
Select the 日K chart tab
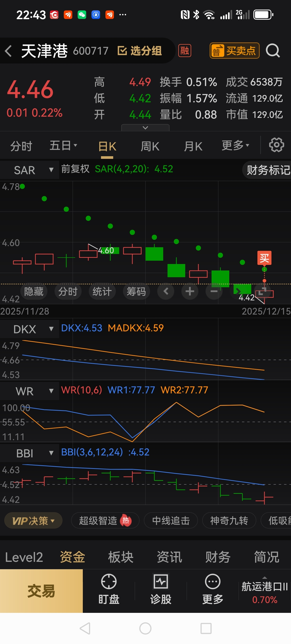click(107, 146)
